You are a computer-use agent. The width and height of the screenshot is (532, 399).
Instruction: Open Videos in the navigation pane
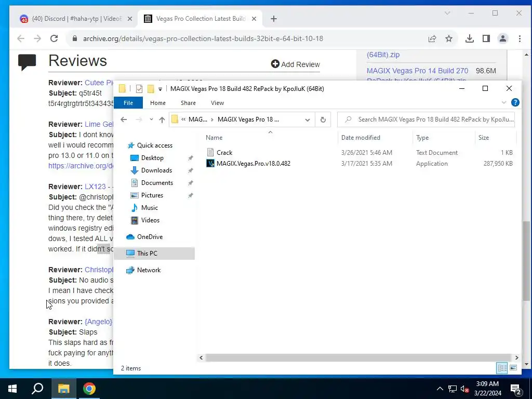coord(150,220)
